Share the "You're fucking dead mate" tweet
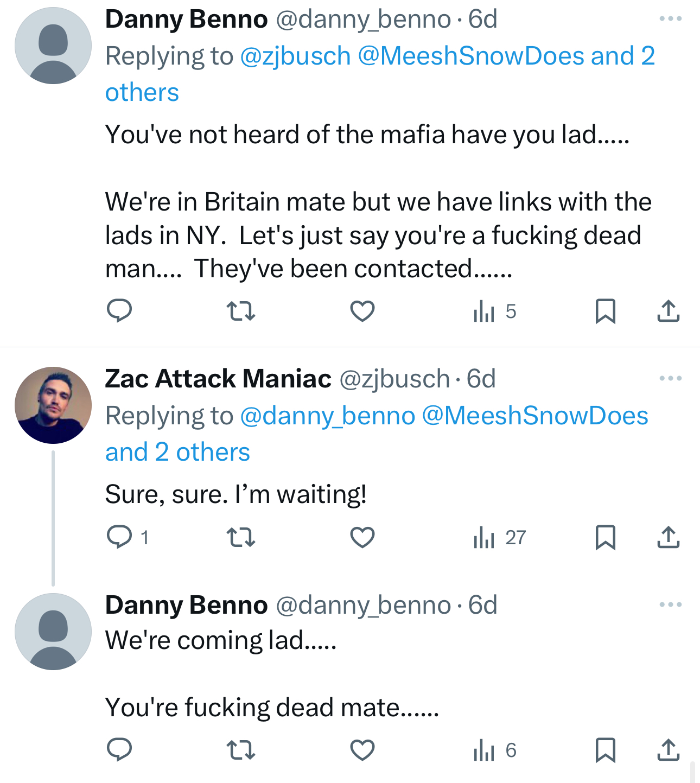Image resolution: width=700 pixels, height=783 pixels. point(668,750)
